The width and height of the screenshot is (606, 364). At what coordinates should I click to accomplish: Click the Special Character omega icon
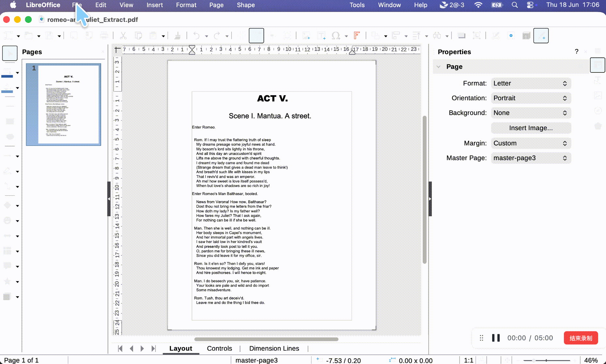336,36
